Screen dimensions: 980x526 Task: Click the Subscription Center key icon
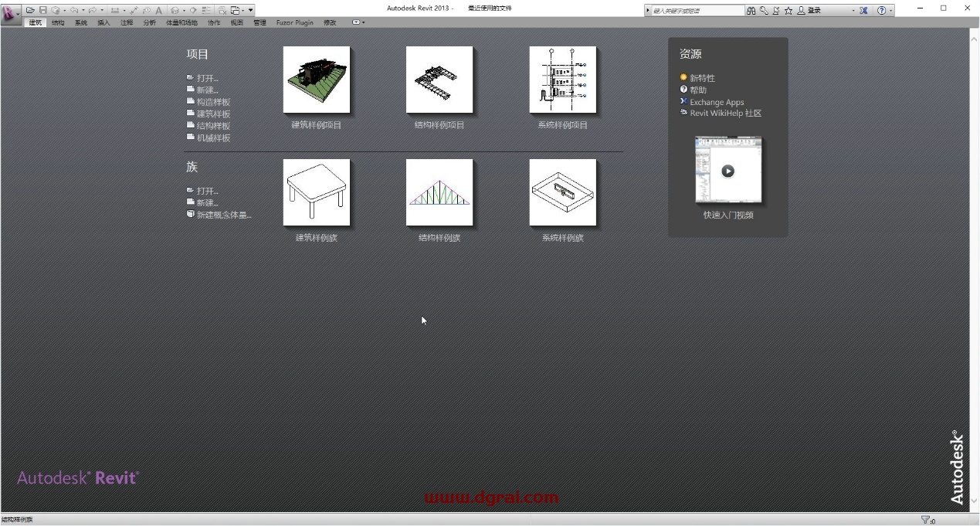[764, 10]
